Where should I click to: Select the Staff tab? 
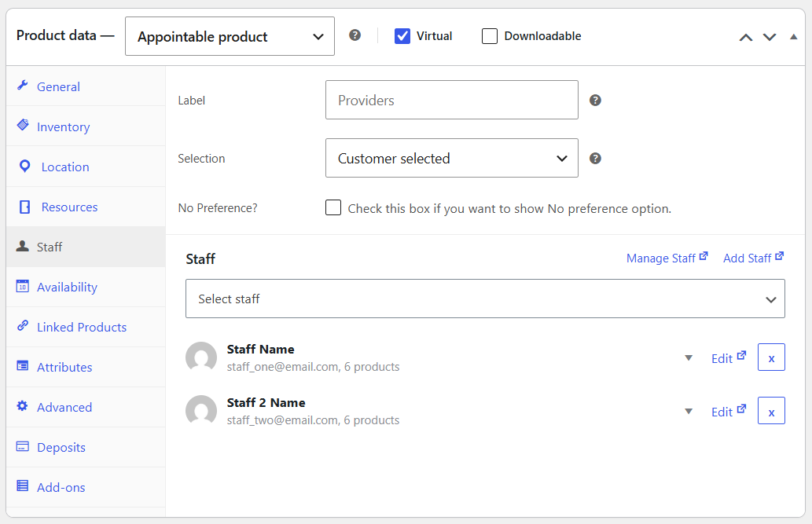(x=86, y=247)
